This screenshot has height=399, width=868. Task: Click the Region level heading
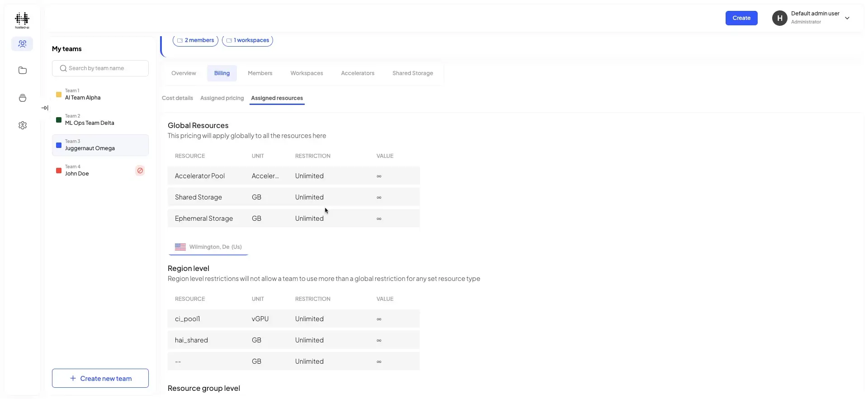click(189, 268)
